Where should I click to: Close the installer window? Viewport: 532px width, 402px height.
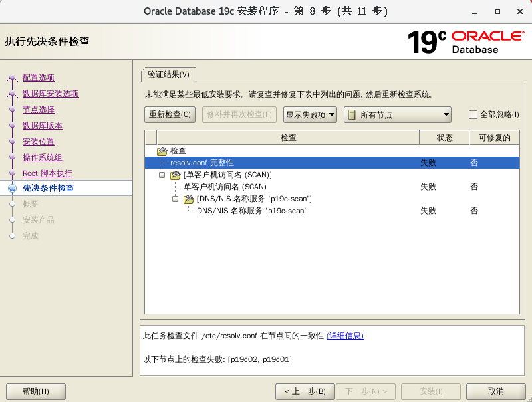[x=519, y=11]
